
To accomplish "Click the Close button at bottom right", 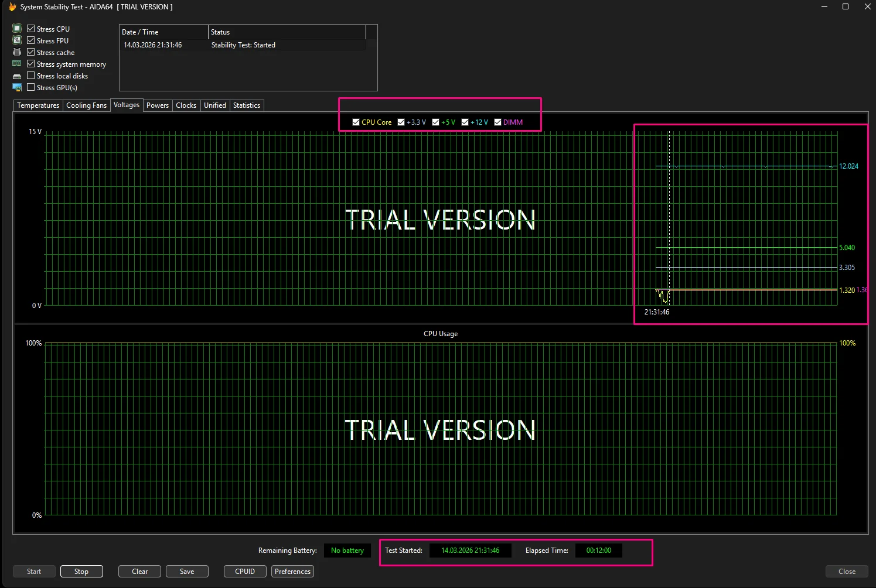I will [x=847, y=572].
